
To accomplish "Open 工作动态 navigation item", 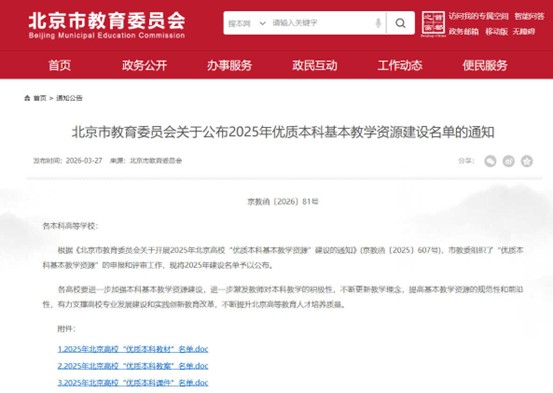I will pos(400,65).
